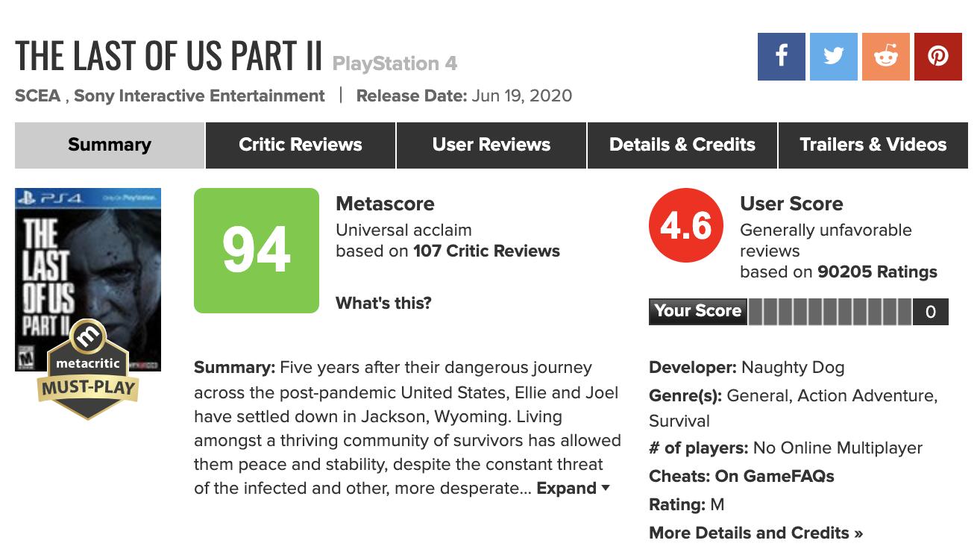This screenshot has height=552, width=980.
Task: Share on Facebook icon
Action: click(x=781, y=57)
